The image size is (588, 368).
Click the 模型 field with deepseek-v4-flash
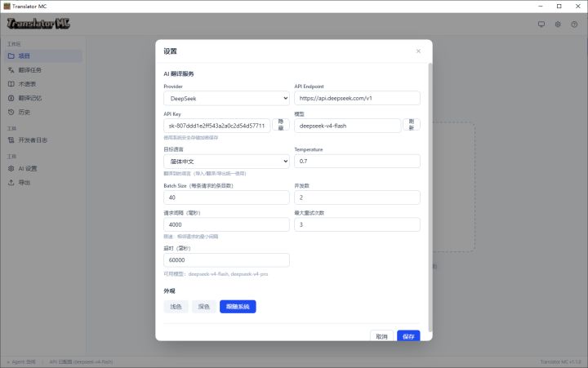coord(348,126)
